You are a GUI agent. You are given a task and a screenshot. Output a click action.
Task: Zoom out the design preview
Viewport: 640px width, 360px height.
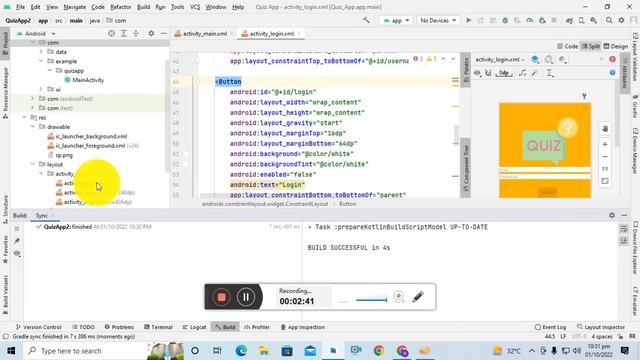[605, 157]
